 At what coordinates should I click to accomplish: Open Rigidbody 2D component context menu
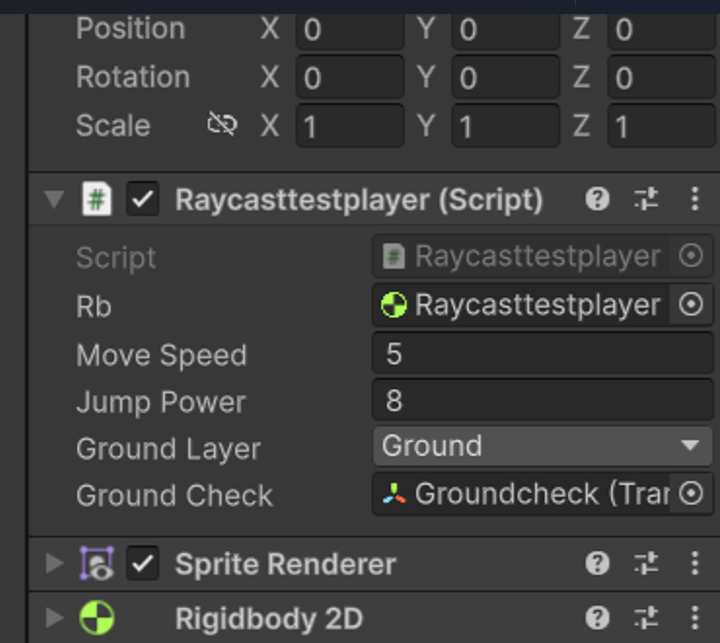[x=694, y=619]
